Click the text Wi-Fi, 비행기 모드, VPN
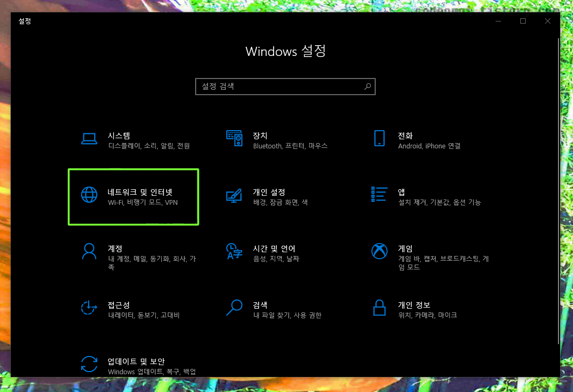 tap(143, 202)
